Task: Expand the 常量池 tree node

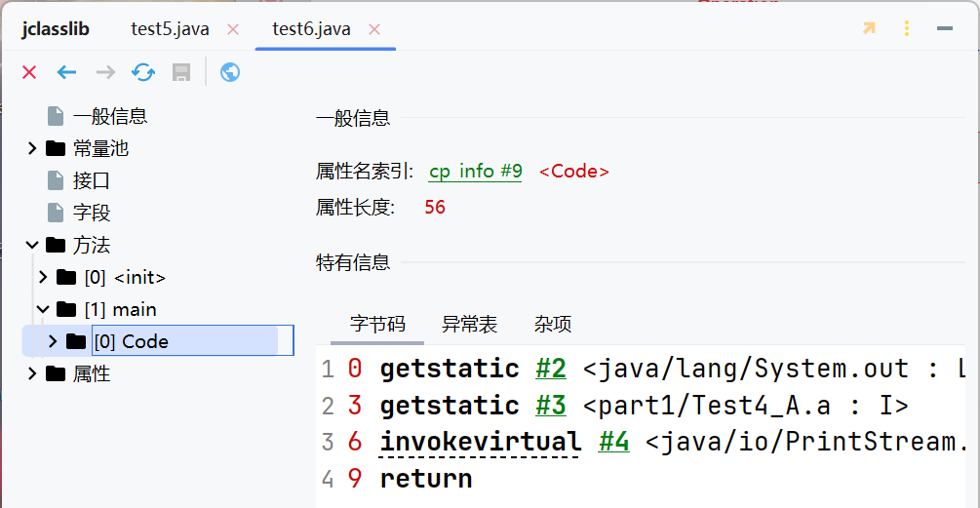Action: (32, 148)
